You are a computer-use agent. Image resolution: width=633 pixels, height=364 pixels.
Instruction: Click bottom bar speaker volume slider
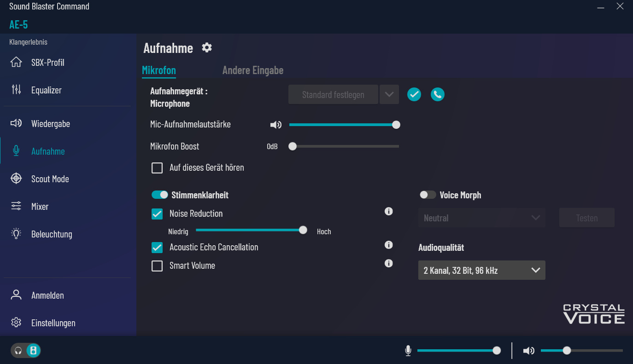coord(582,351)
